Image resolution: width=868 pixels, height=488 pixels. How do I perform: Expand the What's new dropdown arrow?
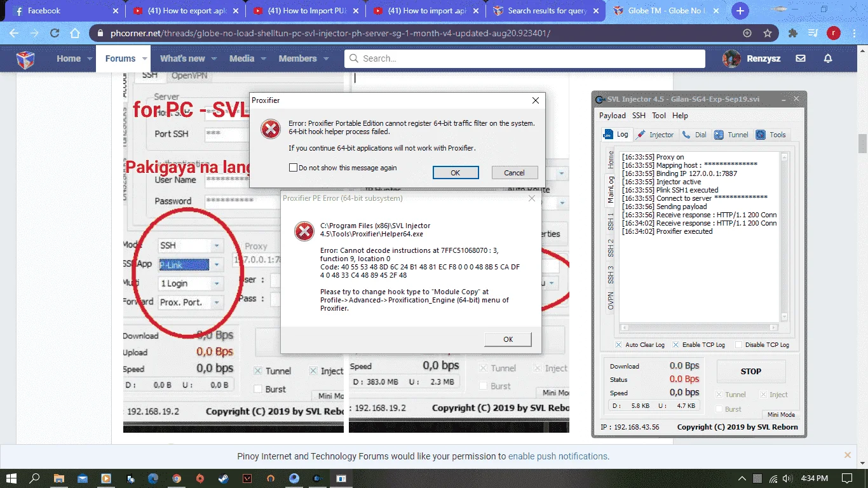214,58
